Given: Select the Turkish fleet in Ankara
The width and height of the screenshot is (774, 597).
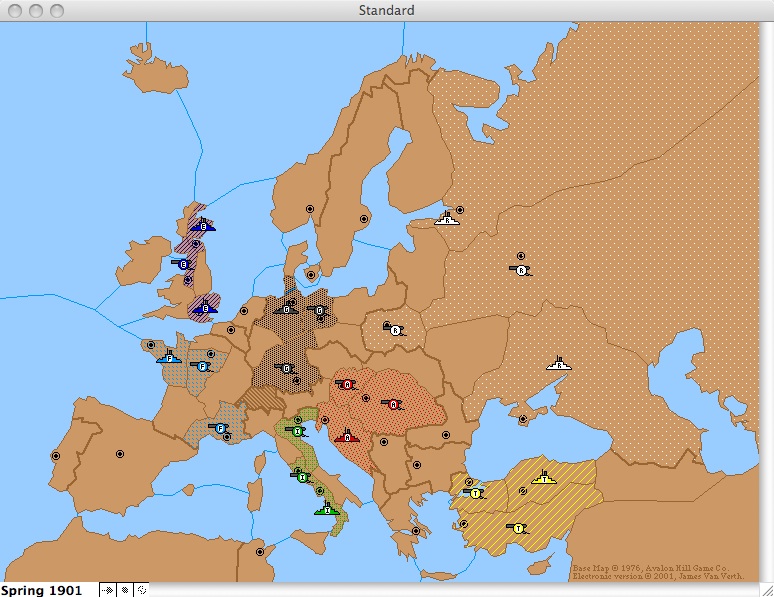Looking at the screenshot, I should pyautogui.click(x=544, y=478).
